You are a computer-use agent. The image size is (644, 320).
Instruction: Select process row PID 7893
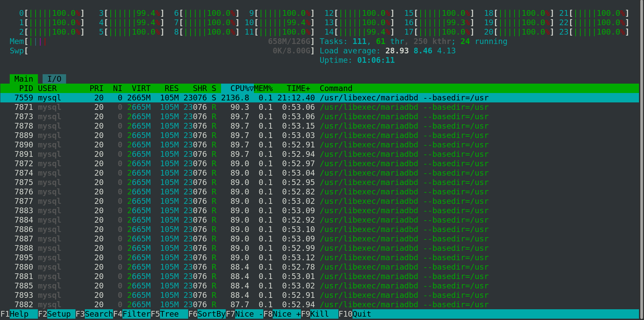tap(320, 295)
